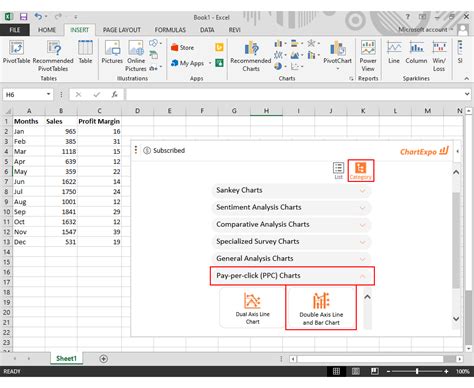
Task: Undo the last action
Action: coord(38,16)
